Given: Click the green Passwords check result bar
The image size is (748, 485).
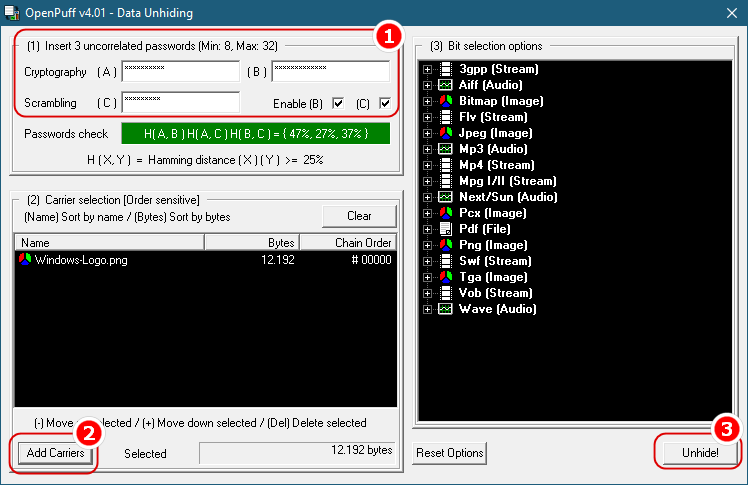Looking at the screenshot, I should pos(256,134).
